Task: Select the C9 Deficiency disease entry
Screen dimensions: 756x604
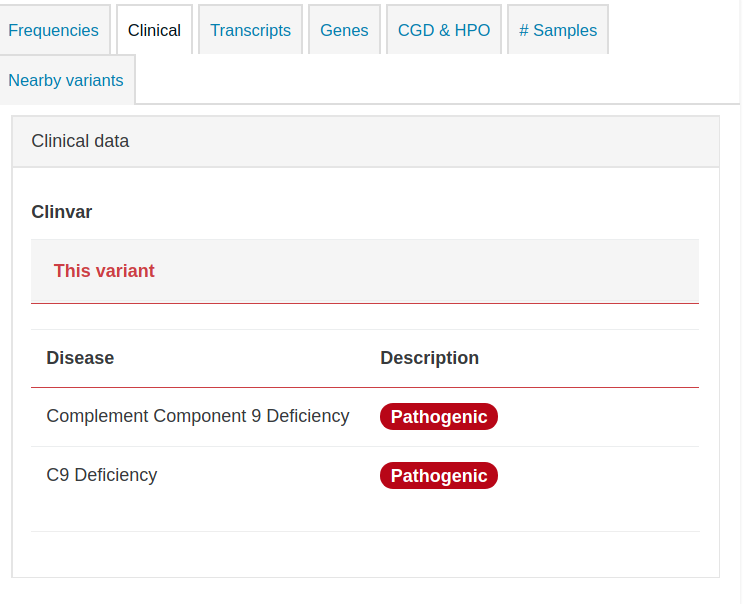Action: [x=102, y=475]
